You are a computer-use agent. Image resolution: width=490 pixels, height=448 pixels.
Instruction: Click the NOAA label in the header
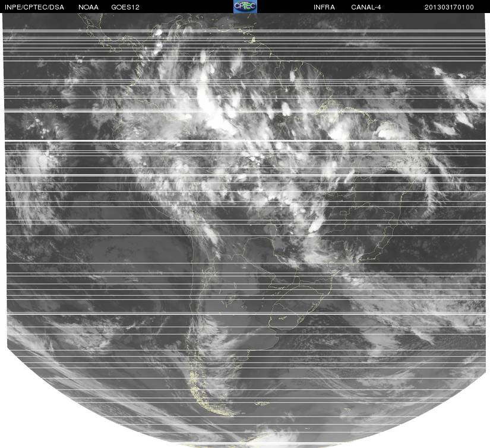(88, 7)
